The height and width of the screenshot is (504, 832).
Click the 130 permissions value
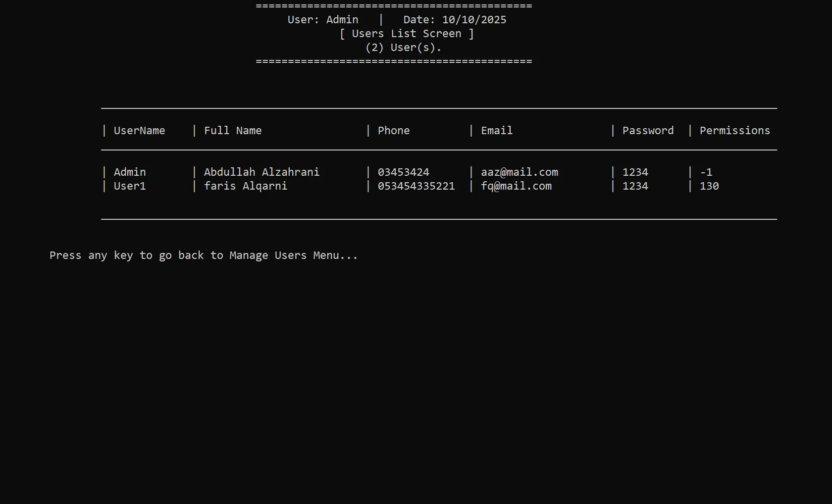[x=709, y=186]
